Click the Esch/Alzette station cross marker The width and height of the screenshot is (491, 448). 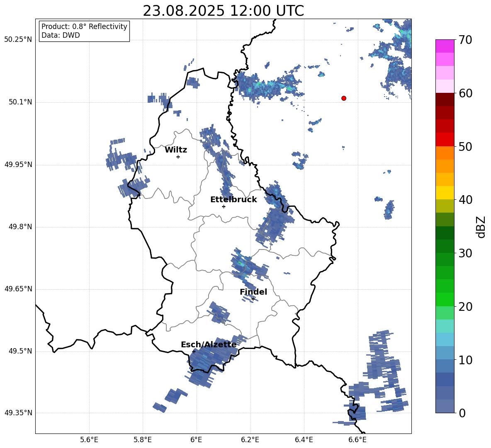(194, 351)
